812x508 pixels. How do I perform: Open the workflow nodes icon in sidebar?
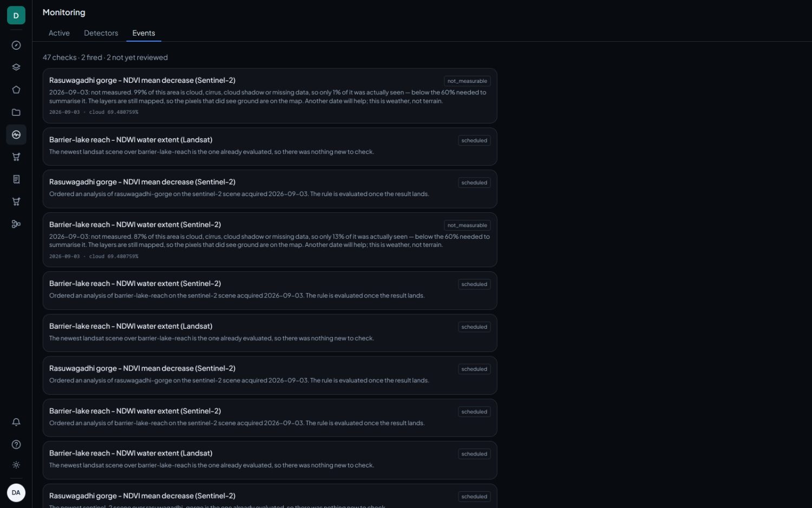16,224
